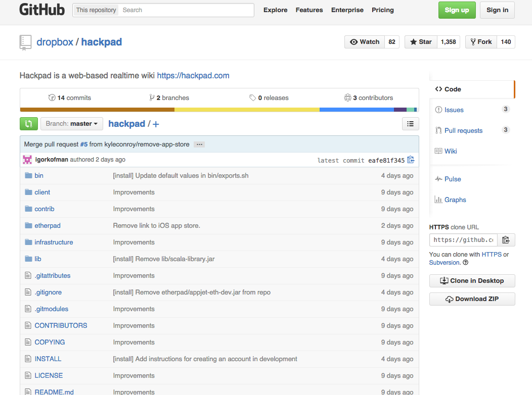Click the LICENSE file icon
Image resolution: width=532 pixels, height=395 pixels.
point(28,375)
